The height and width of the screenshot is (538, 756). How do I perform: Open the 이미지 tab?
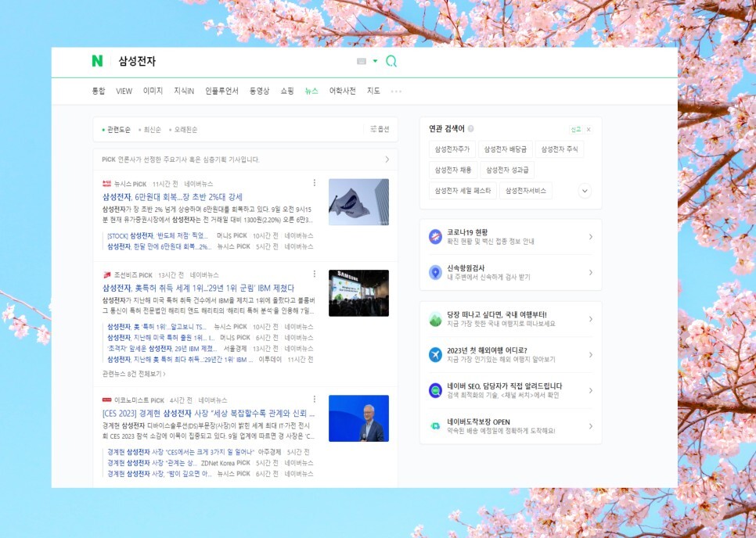point(153,91)
